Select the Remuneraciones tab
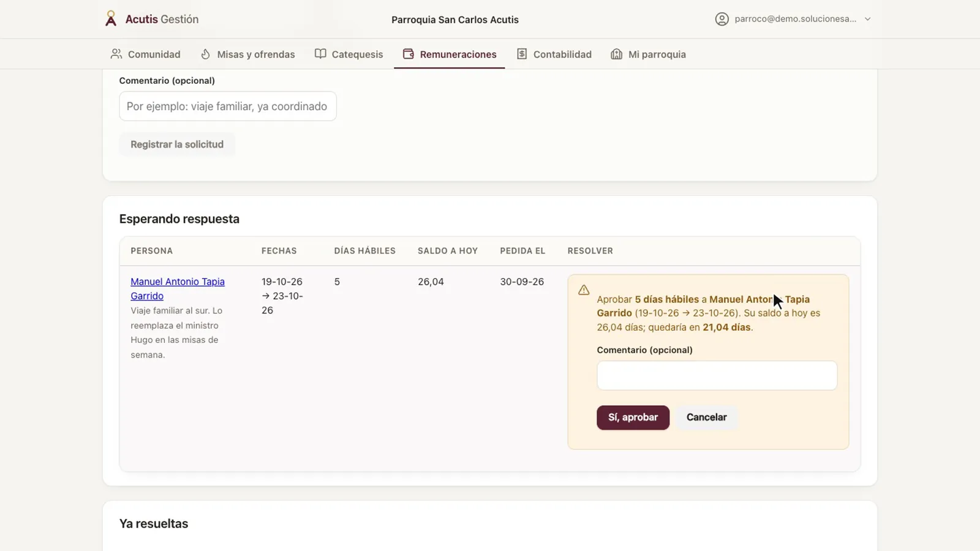Viewport: 980px width, 551px height. [450, 54]
